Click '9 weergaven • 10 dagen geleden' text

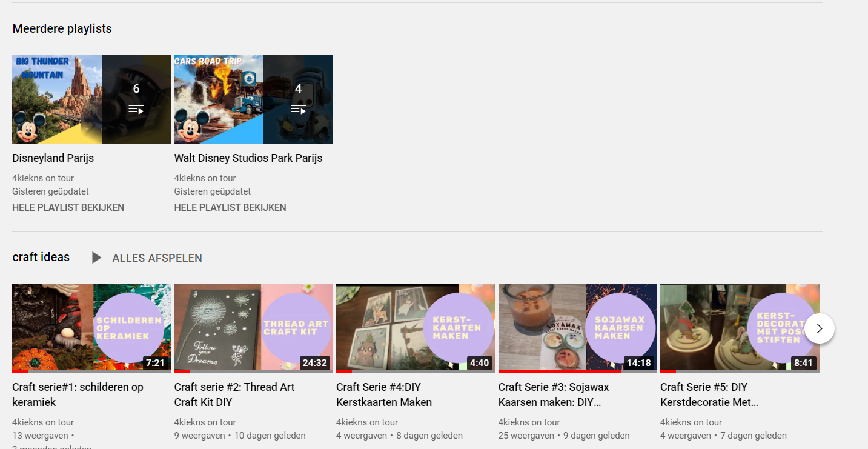pos(240,436)
